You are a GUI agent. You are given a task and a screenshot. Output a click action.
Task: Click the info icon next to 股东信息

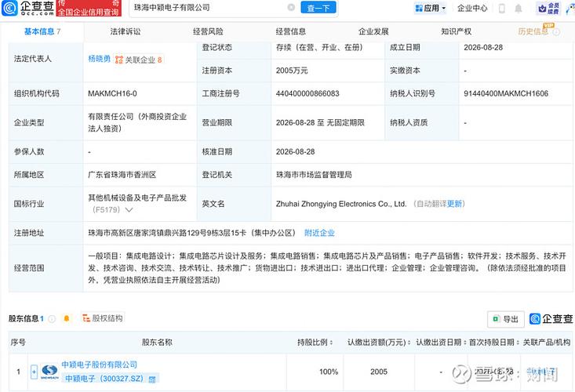click(x=52, y=319)
